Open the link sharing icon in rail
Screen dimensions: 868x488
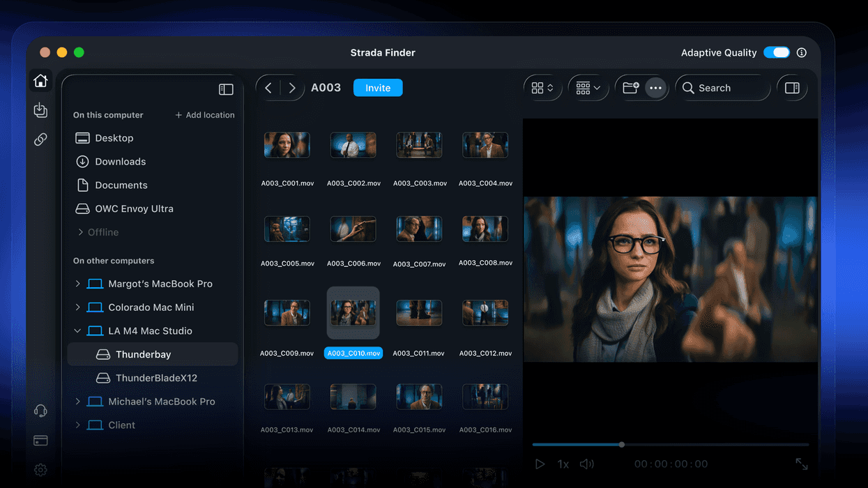[40, 139]
